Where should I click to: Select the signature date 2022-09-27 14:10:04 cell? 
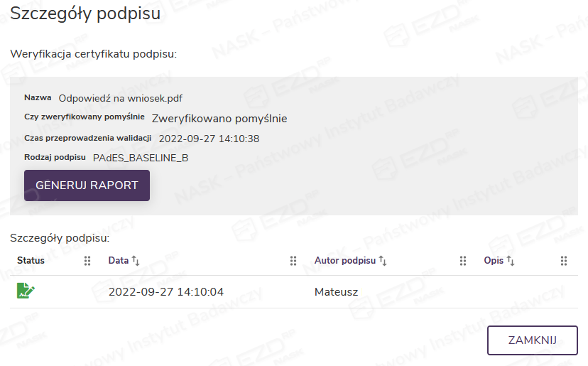click(x=166, y=291)
